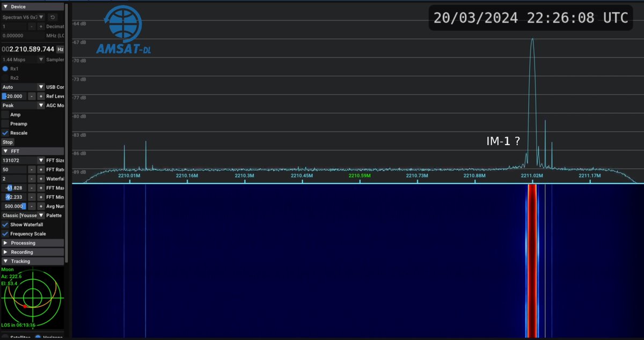Click the FFT Rate 50 field
This screenshot has height=340, width=644.
point(14,170)
